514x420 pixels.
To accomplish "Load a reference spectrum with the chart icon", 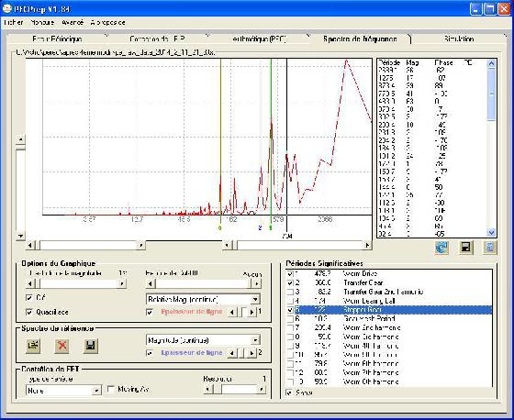I will [33, 346].
